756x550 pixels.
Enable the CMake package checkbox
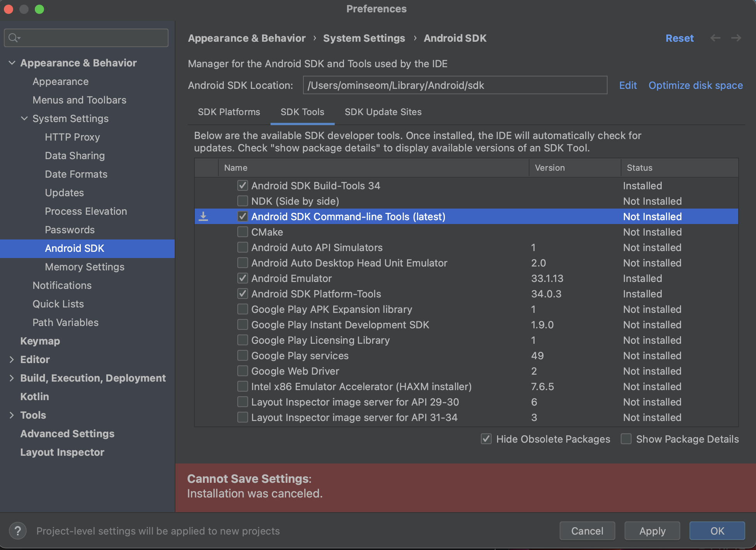point(242,232)
